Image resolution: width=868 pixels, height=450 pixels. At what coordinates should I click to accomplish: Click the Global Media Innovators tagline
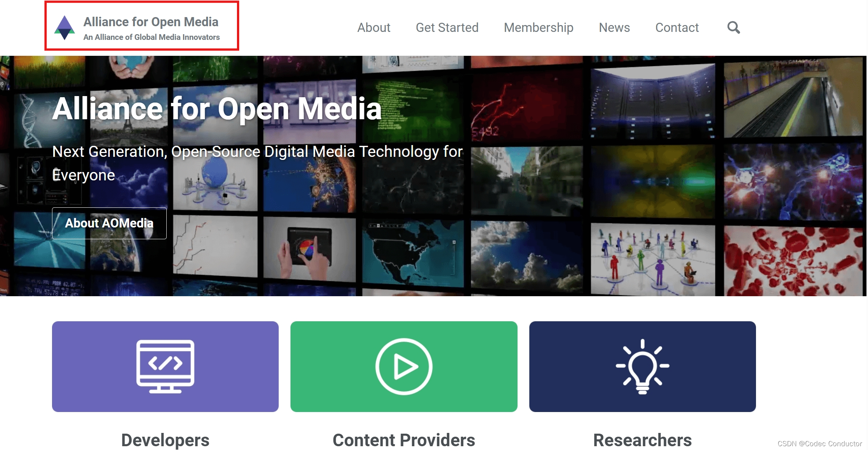point(152,37)
